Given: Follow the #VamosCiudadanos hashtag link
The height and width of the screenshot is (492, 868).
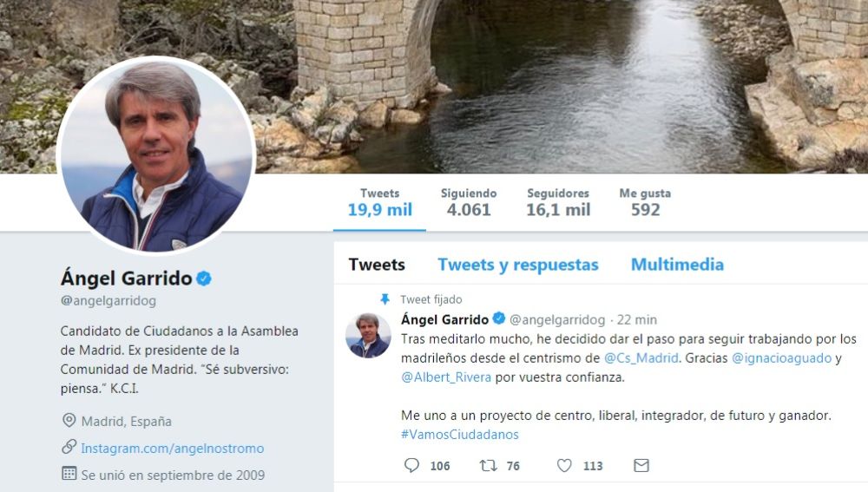Looking at the screenshot, I should pos(459,435).
